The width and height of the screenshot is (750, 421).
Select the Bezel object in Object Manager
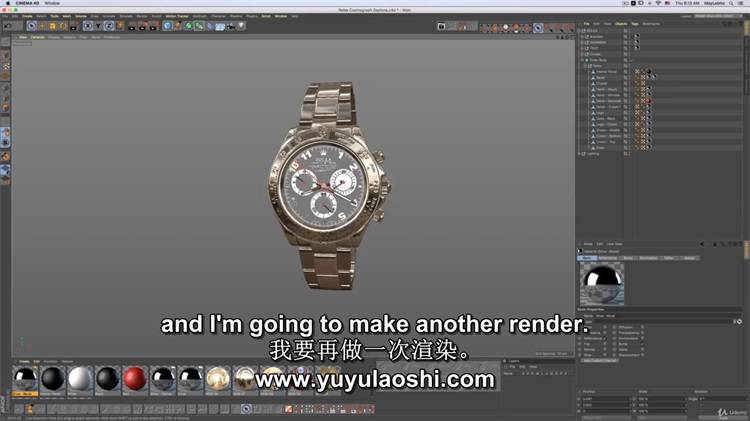pyautogui.click(x=601, y=78)
